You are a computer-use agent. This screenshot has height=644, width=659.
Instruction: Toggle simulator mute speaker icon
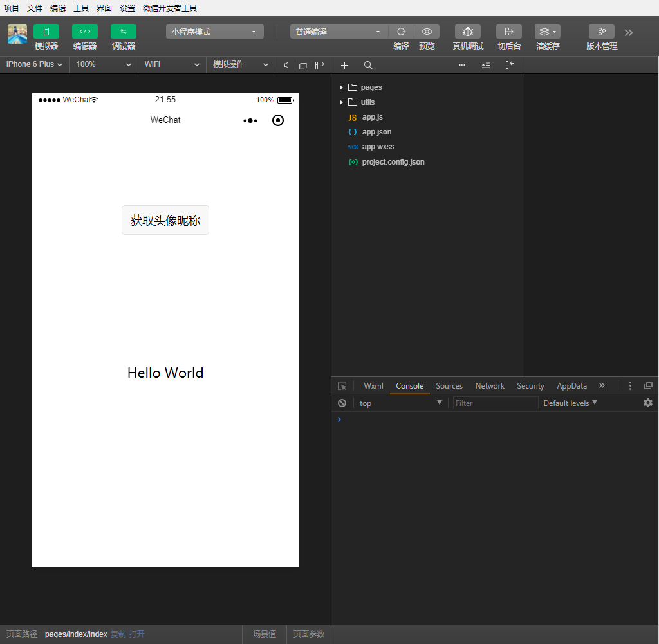(286, 65)
